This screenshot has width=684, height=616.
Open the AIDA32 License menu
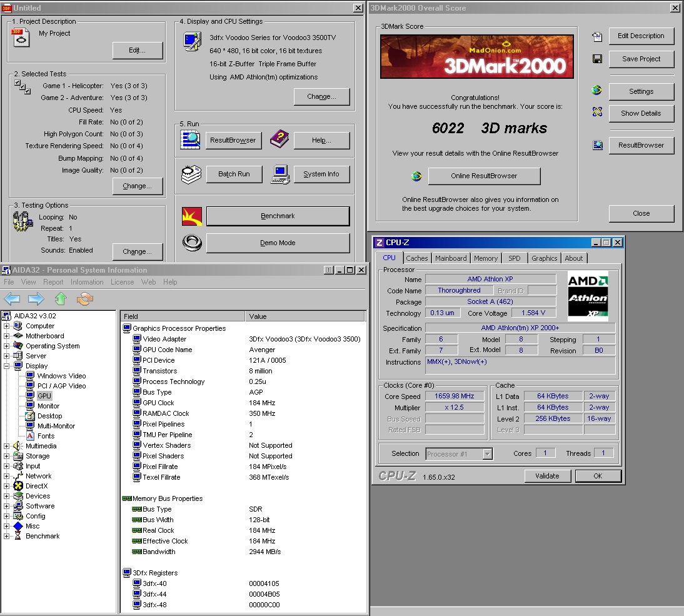coord(122,282)
